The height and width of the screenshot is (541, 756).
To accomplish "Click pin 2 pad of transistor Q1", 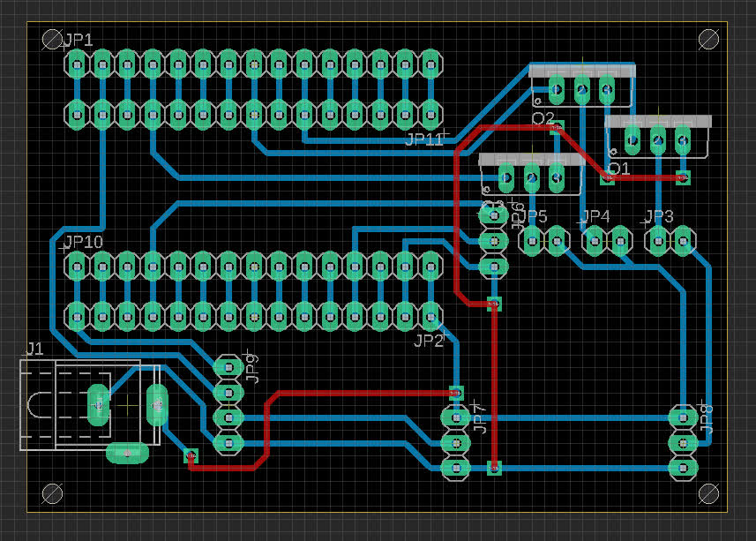I will (x=658, y=140).
